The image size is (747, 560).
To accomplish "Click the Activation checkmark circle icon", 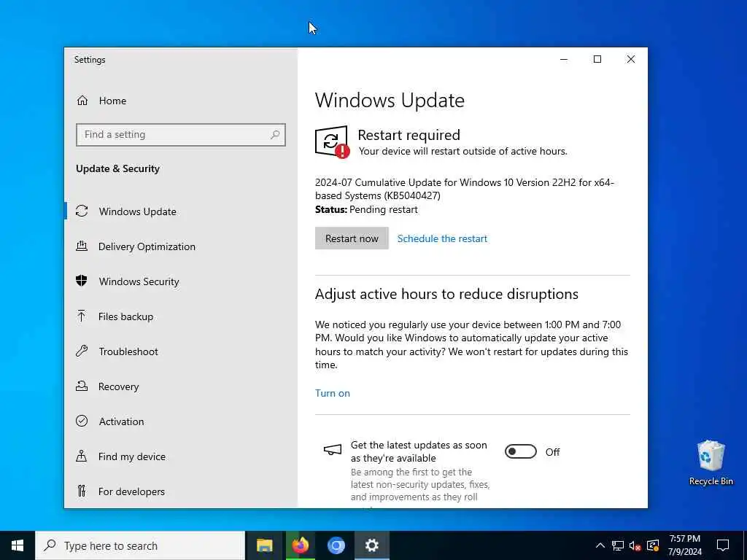I will (x=82, y=421).
